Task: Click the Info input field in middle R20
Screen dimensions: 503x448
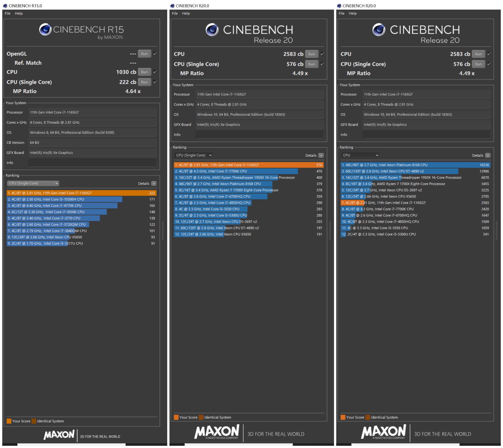Action: coord(259,135)
